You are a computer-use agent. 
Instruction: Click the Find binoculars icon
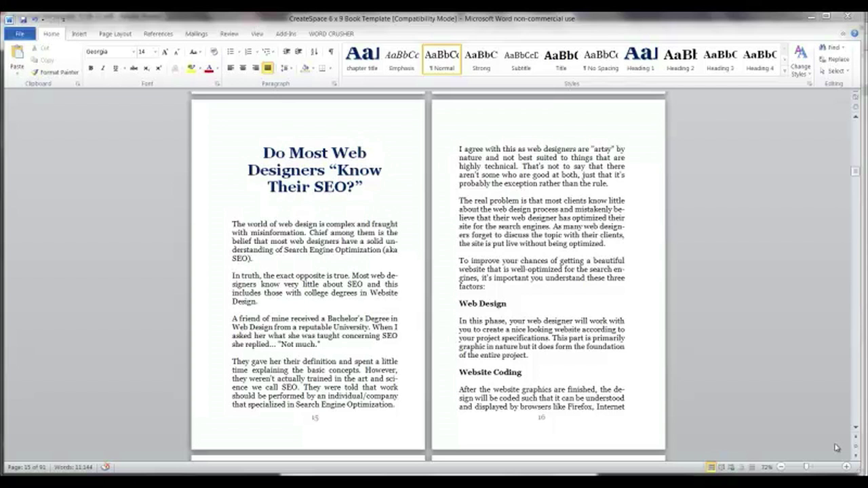tap(823, 47)
